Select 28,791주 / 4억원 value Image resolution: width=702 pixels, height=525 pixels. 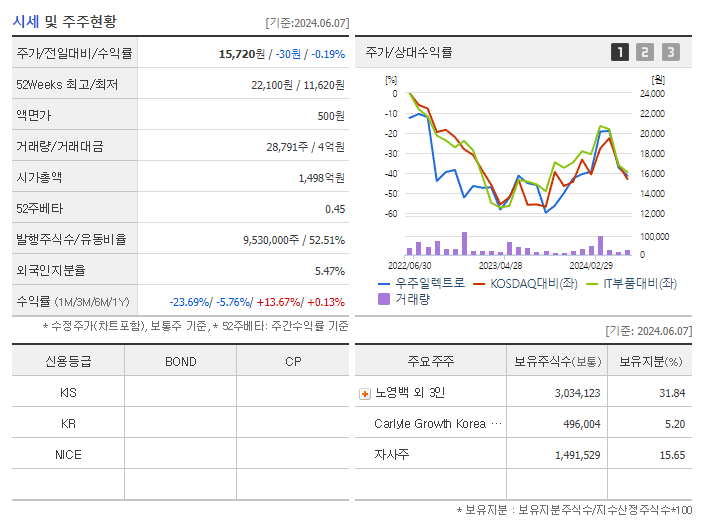pos(305,147)
